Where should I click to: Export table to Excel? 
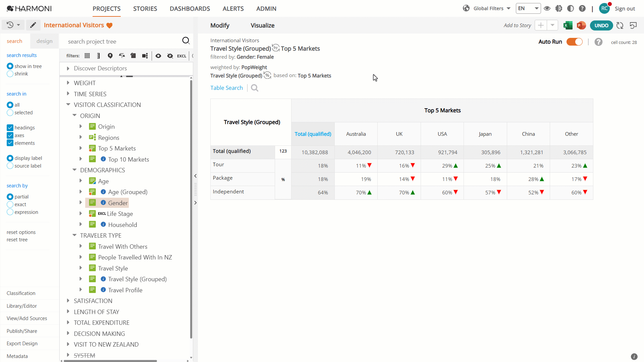[568, 25]
